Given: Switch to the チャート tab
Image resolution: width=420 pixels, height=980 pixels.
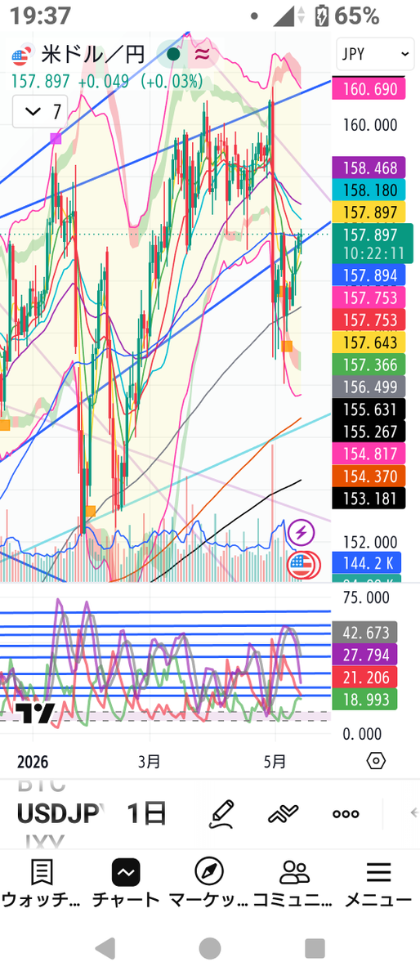Looking at the screenshot, I should (x=126, y=884).
